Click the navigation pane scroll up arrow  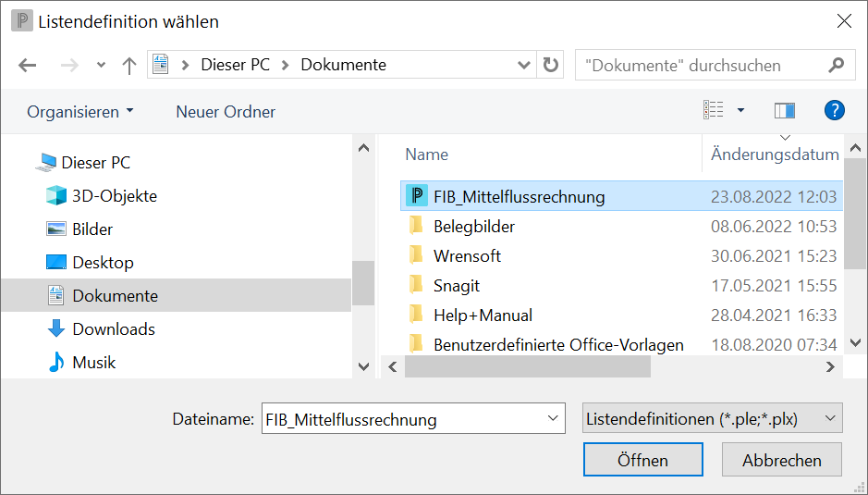pos(363,147)
